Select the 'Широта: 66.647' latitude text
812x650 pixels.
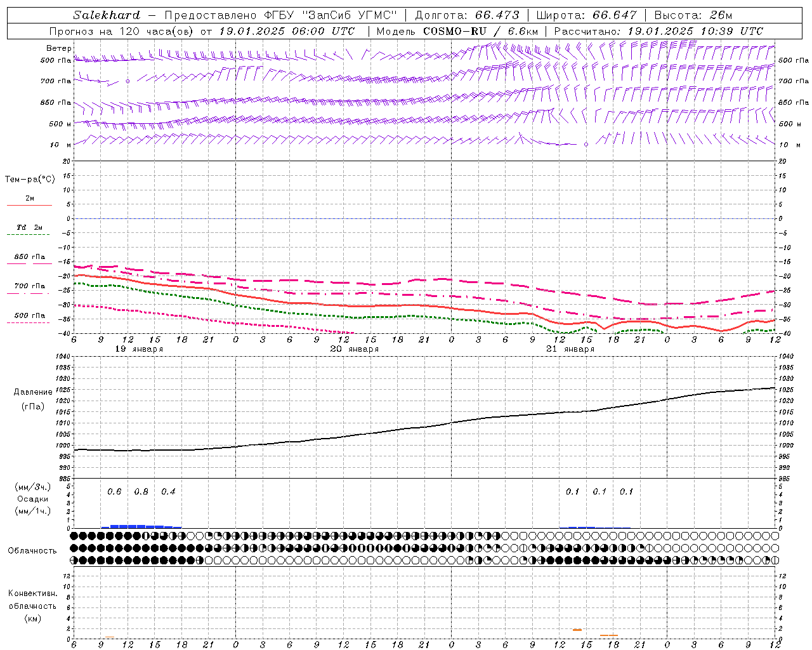pyautogui.click(x=586, y=15)
